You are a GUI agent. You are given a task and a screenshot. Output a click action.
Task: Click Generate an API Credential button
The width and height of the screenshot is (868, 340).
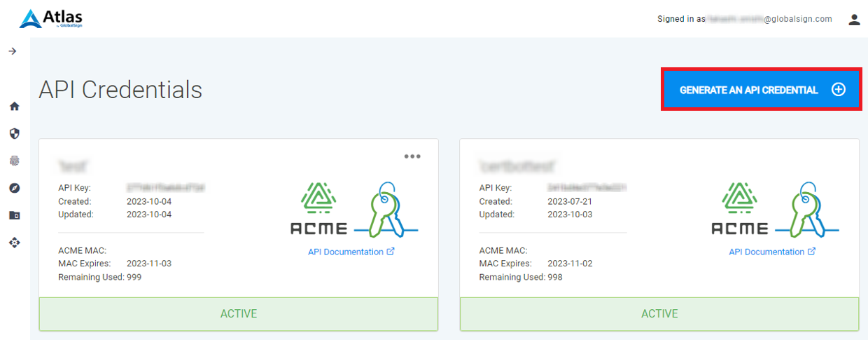pyautogui.click(x=761, y=90)
